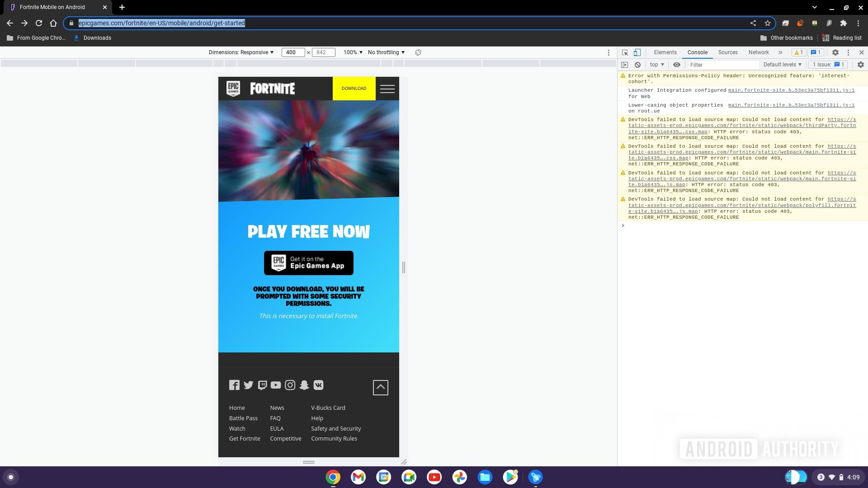This screenshot has width=868, height=488.
Task: Toggle the console sidebar panel
Action: pos(624,65)
